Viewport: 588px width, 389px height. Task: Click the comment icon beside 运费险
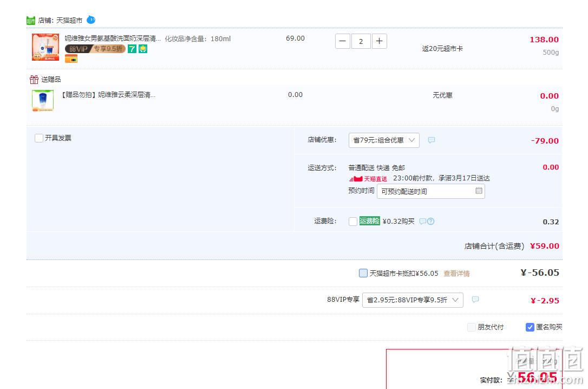tap(423, 222)
